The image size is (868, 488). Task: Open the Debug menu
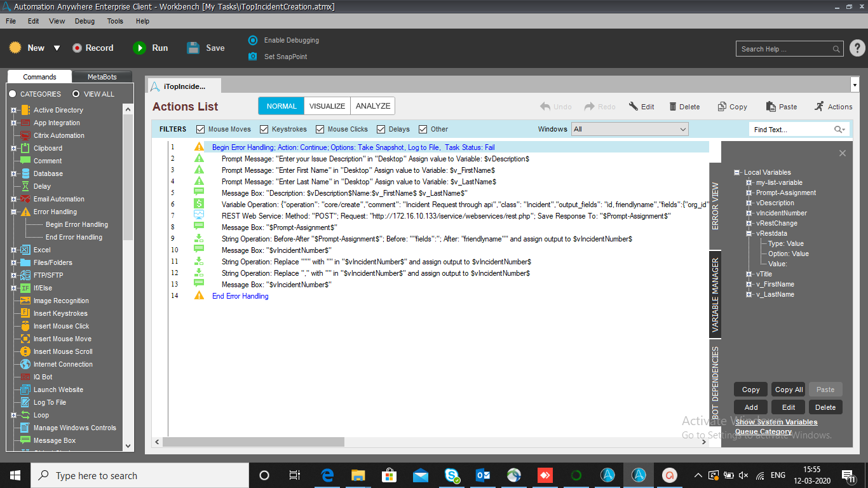(85, 21)
